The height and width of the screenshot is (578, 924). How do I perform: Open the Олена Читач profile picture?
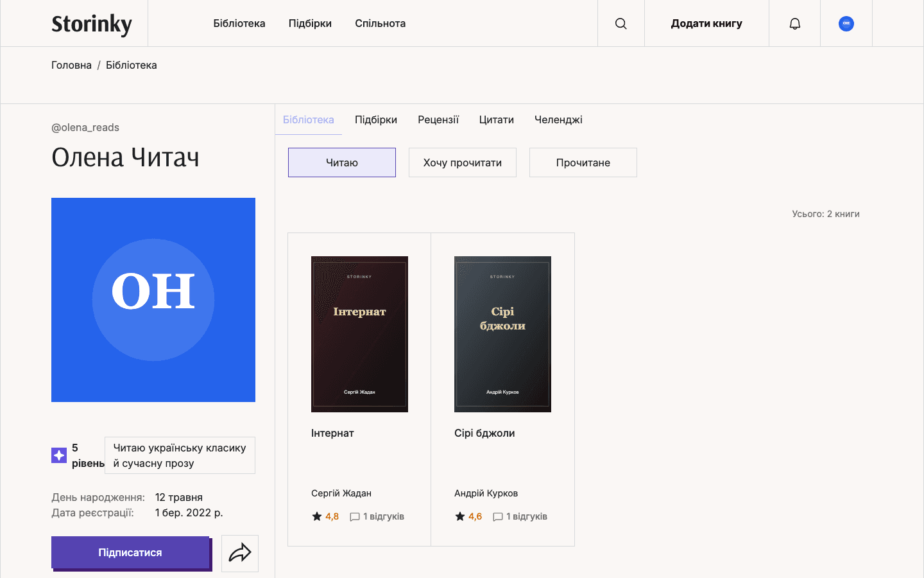tap(153, 300)
